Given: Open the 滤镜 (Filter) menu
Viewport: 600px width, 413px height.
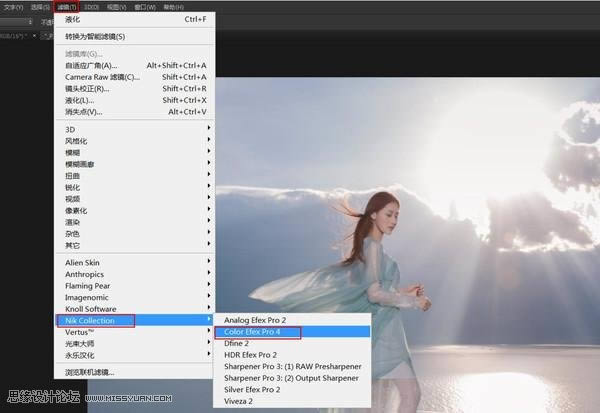Looking at the screenshot, I should [x=67, y=7].
